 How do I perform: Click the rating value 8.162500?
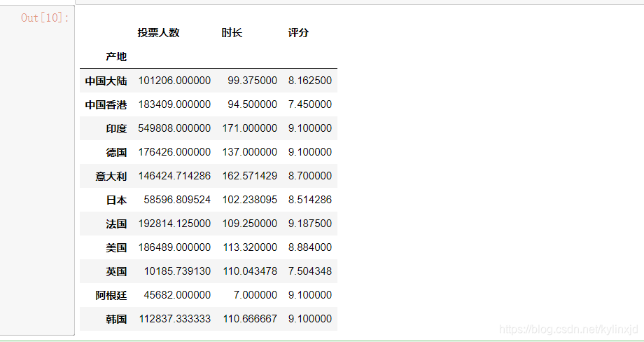pos(310,81)
